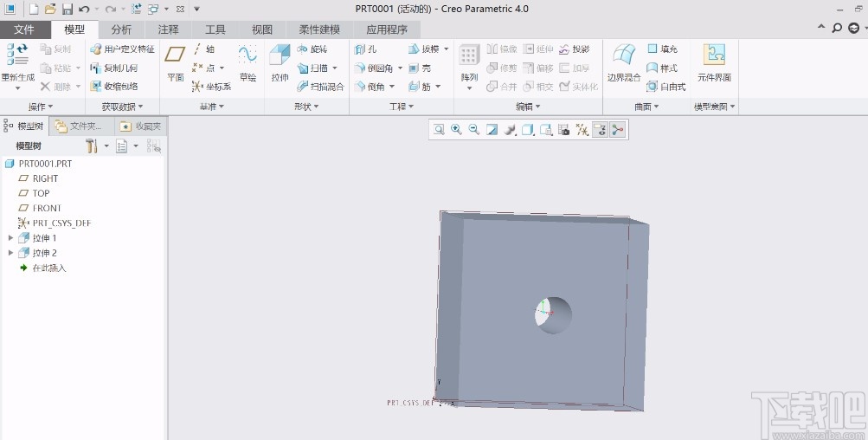Open the 基准 group dropdown

212,107
